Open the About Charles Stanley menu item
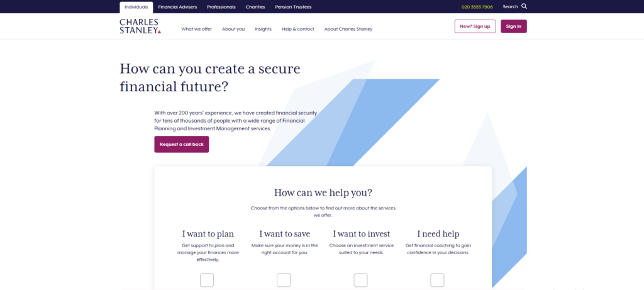644x290 pixels. (x=348, y=29)
